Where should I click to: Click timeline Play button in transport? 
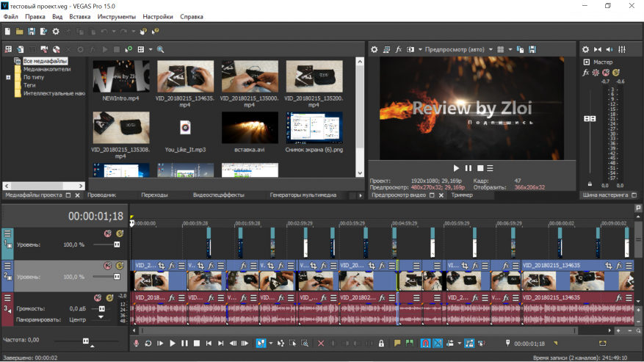point(173,344)
